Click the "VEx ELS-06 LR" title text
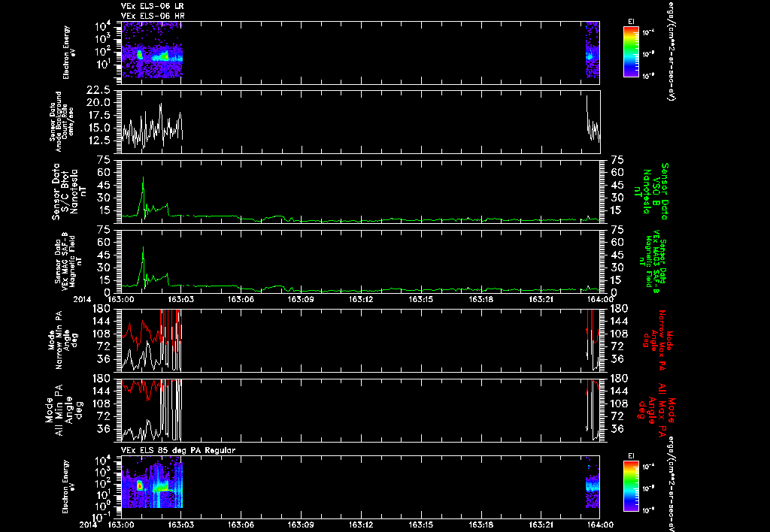Screen dimensions: 770x532 [152, 6]
